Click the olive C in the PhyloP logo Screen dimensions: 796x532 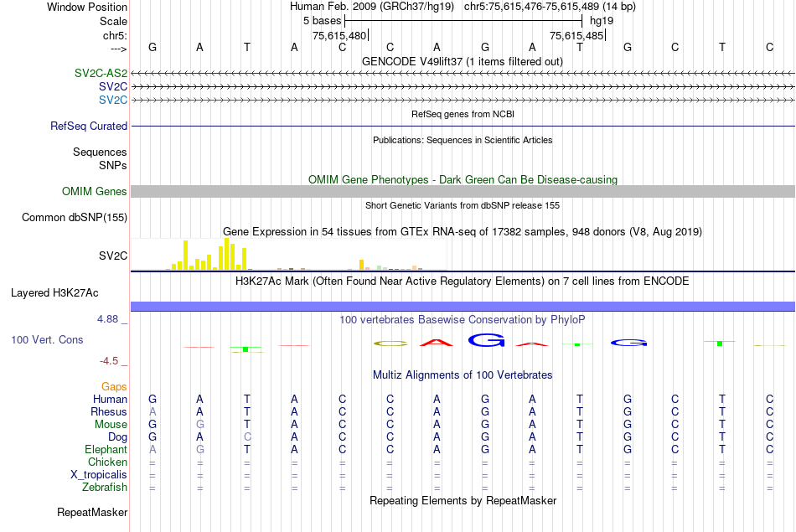tap(390, 343)
